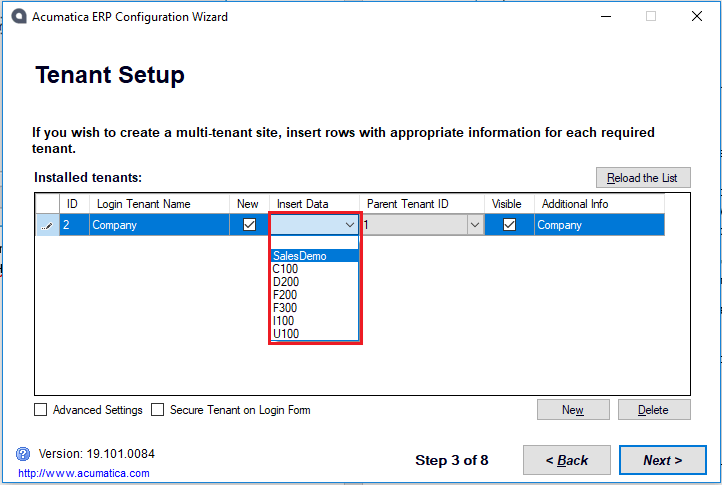Click the Additional Info cell 'Company'

599,225
